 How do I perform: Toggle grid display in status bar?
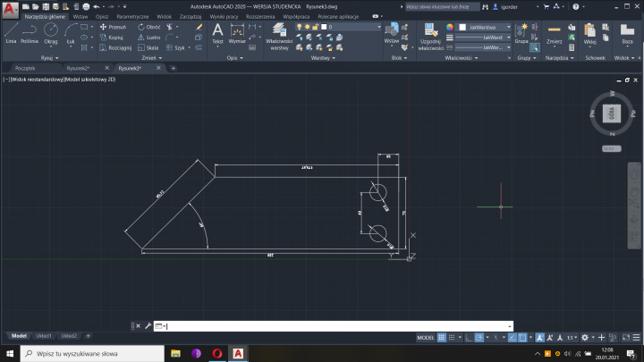tap(442, 337)
